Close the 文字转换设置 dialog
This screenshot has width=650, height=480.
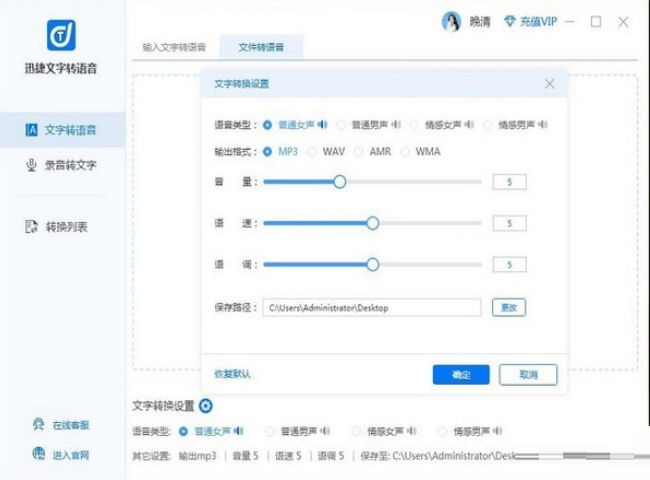coord(550,84)
